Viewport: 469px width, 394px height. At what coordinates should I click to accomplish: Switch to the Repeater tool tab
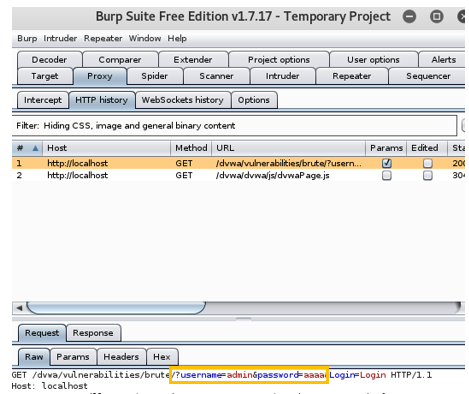coord(352,76)
